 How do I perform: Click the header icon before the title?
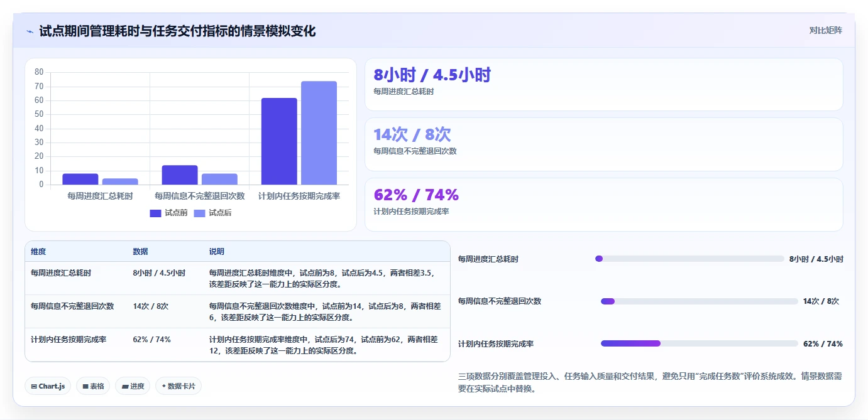(x=30, y=31)
